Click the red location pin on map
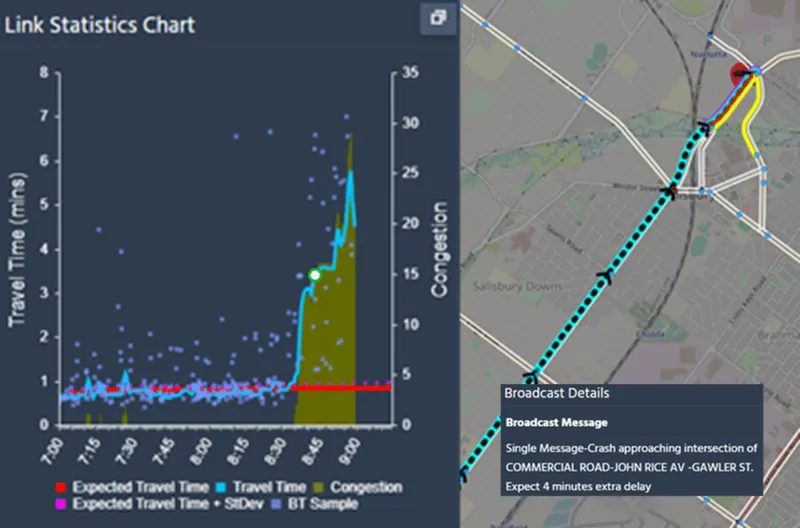The image size is (800, 528). pyautogui.click(x=739, y=76)
